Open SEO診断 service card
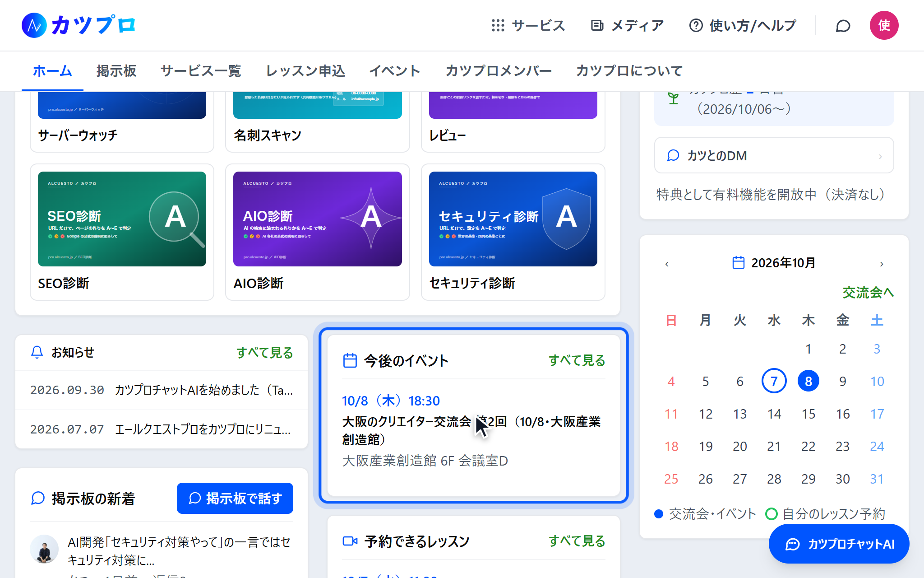Screen dimensions: 924x578 (122, 232)
